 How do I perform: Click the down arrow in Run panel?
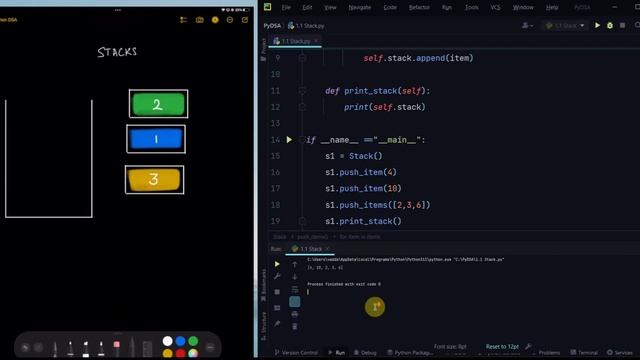[x=295, y=277]
